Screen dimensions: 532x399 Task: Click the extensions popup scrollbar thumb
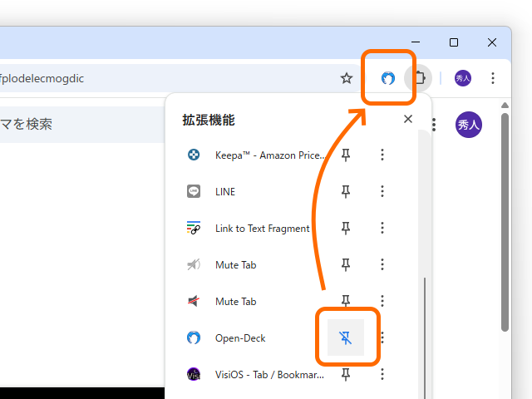point(425,338)
